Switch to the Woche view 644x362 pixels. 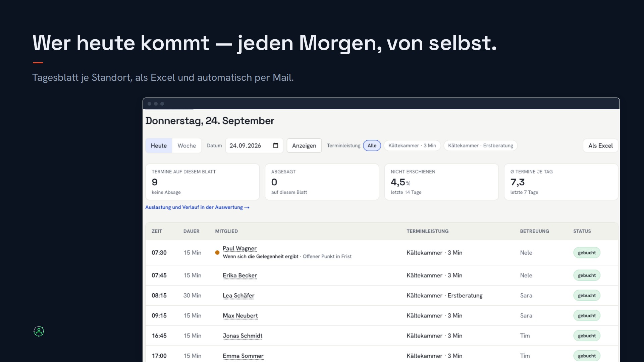point(187,145)
